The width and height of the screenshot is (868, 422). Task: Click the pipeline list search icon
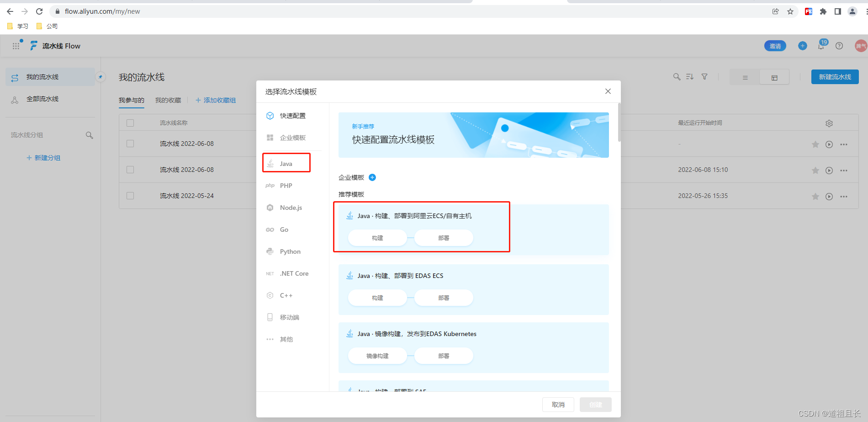(677, 77)
